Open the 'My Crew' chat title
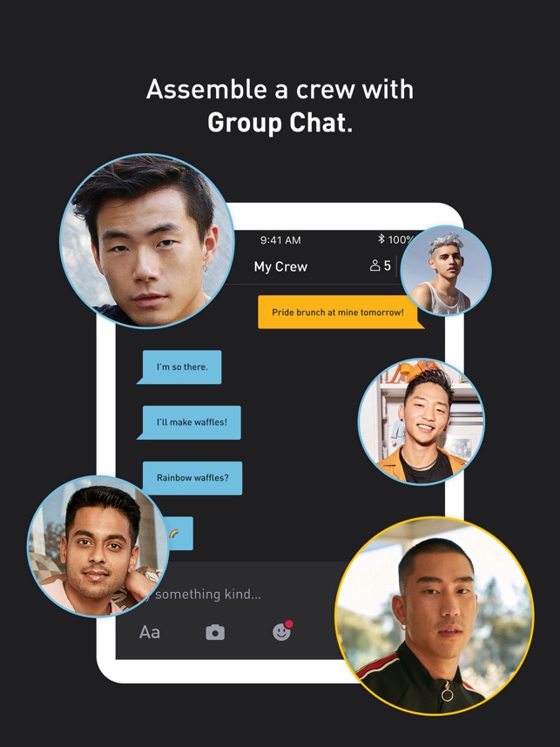The image size is (560, 747). coord(280,266)
